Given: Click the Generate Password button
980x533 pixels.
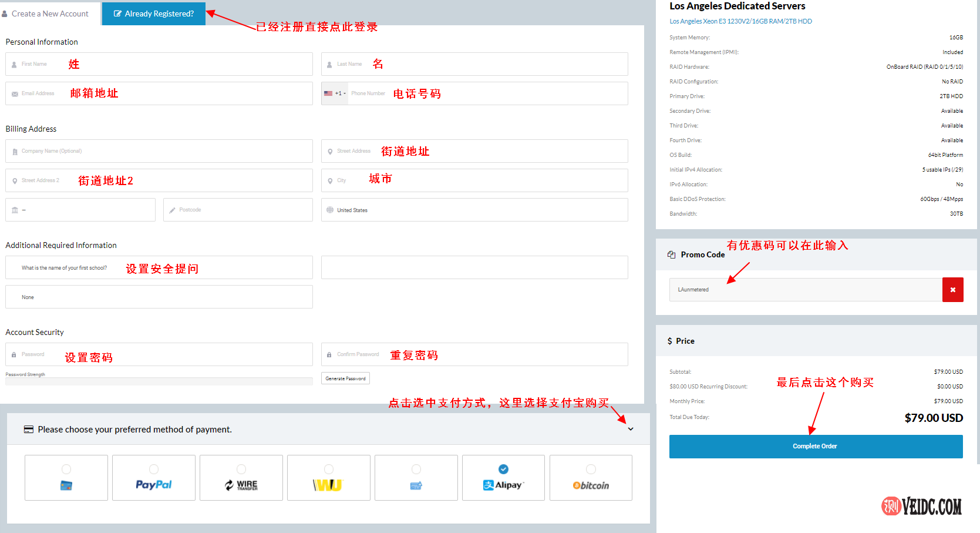Looking at the screenshot, I should click(345, 378).
